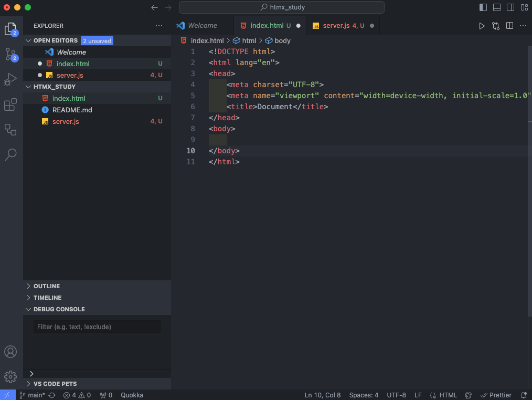Change indentation via Spaces: 4
Screen dimensions: 532x400
(364, 395)
